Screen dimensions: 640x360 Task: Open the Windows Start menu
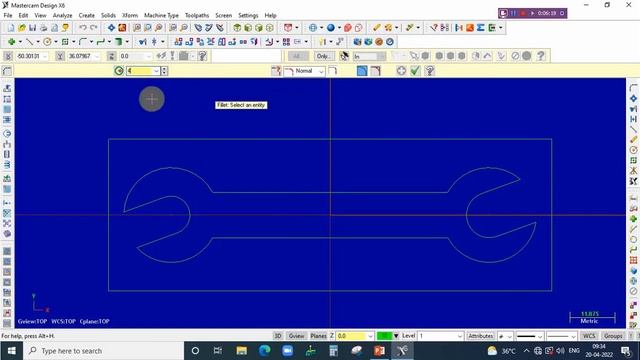tap(11, 351)
